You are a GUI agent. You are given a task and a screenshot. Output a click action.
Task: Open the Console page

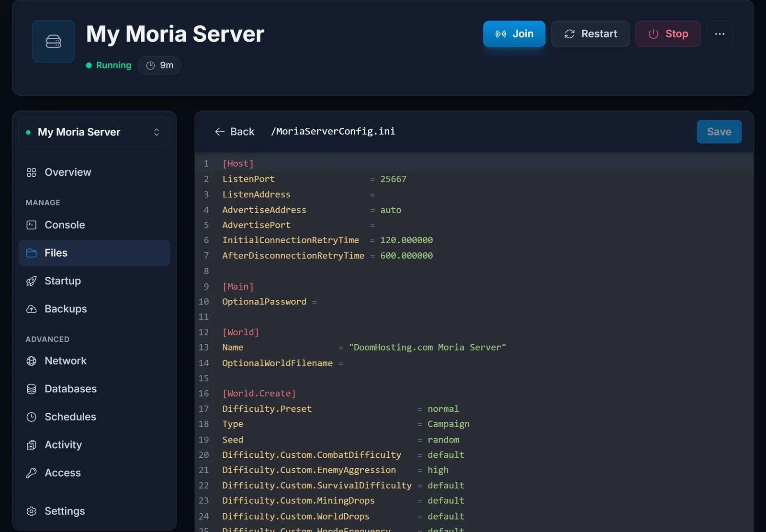coord(94,225)
